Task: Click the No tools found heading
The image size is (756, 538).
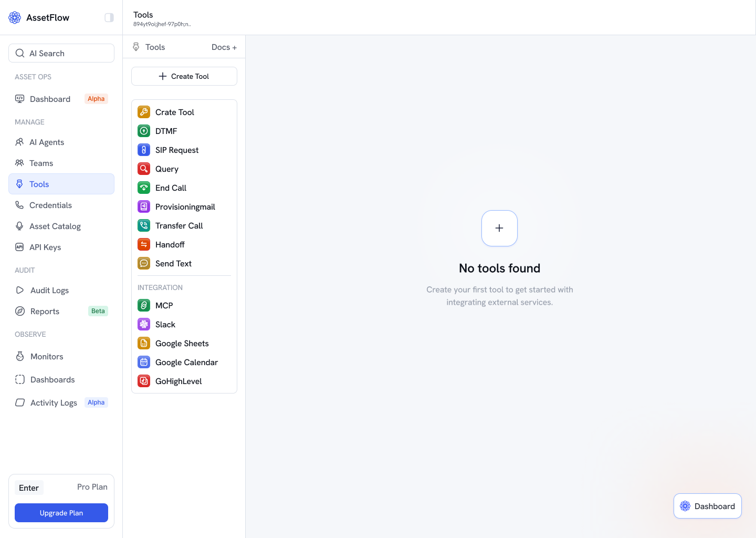Action: point(500,268)
